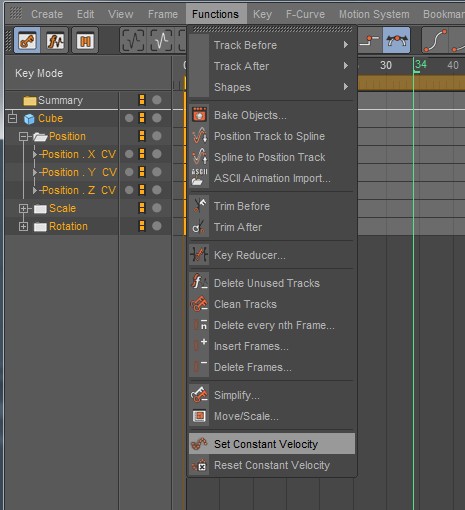Image resolution: width=465 pixels, height=510 pixels.
Task: Click the Bake Objects menu icon
Action: coord(199,115)
